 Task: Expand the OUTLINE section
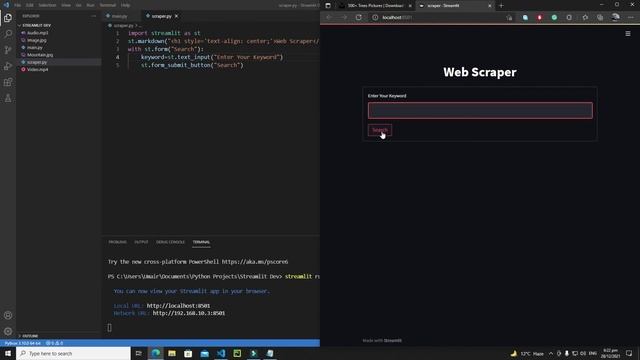point(30,336)
